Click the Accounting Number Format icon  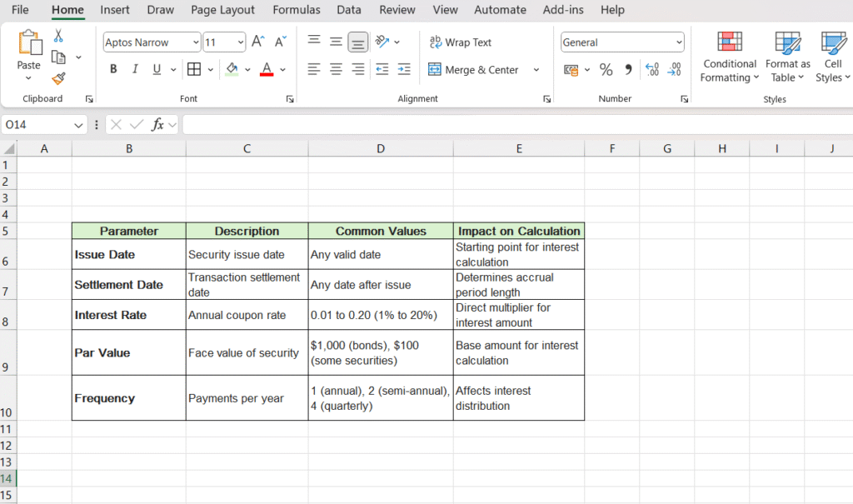(571, 70)
